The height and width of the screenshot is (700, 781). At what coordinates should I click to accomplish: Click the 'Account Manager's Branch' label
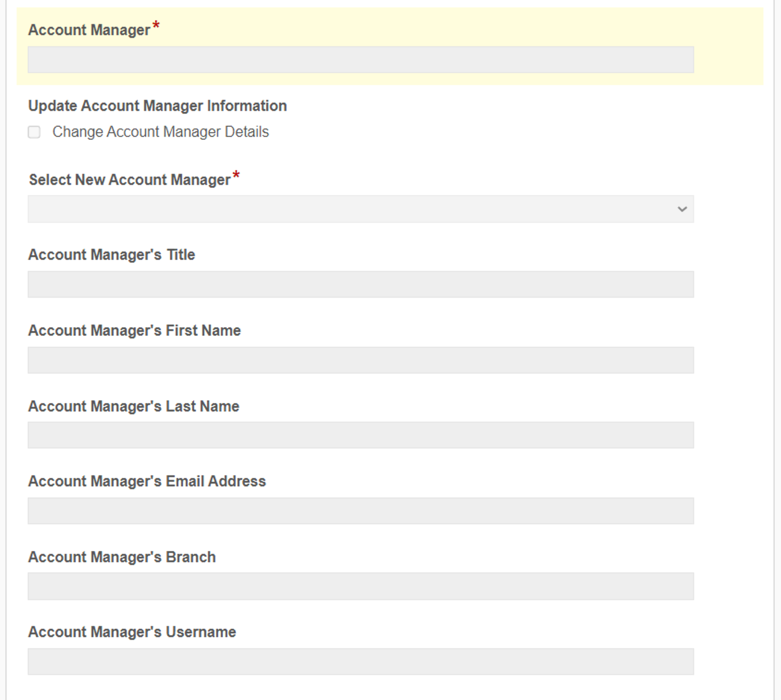[x=122, y=557]
